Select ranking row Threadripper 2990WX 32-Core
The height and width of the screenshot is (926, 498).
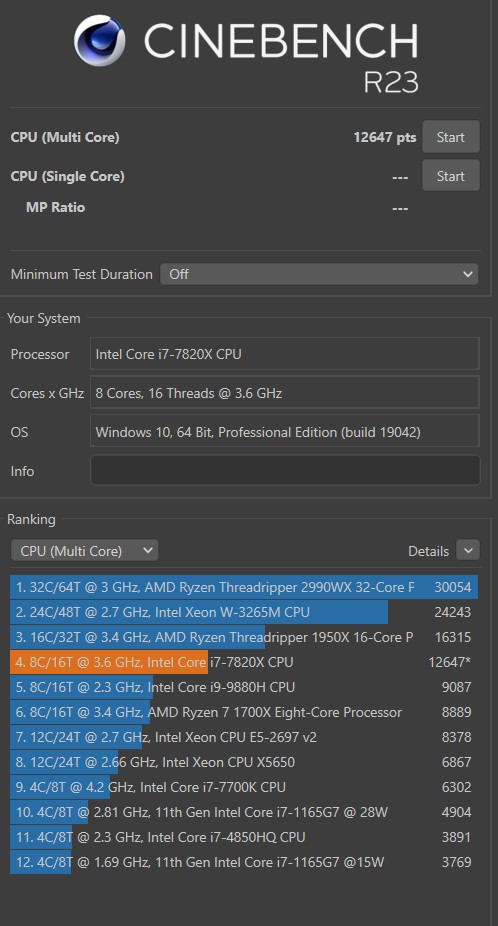click(244, 587)
